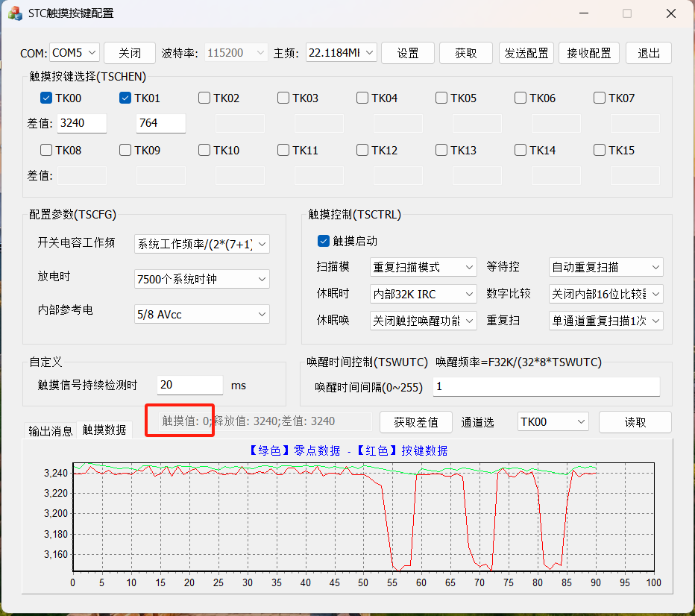Viewport: 695px width, 616px height.
Task: Close the STC触摸按键配置 window
Action: click(x=671, y=13)
